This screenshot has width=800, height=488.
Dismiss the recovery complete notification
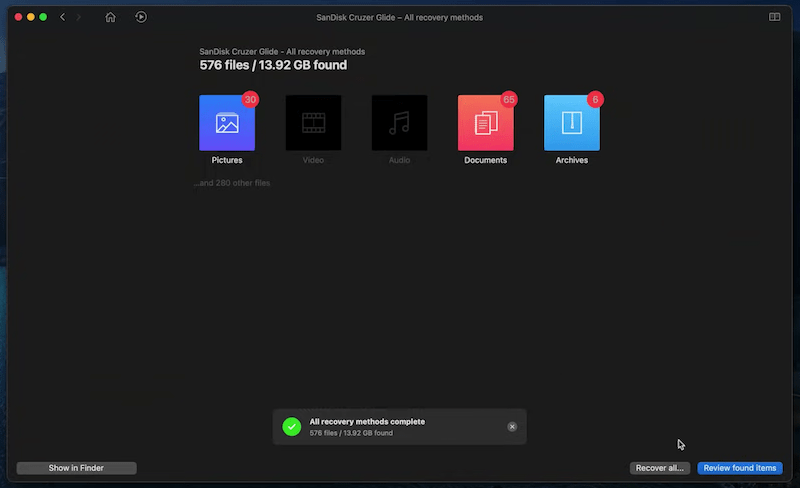(512, 427)
